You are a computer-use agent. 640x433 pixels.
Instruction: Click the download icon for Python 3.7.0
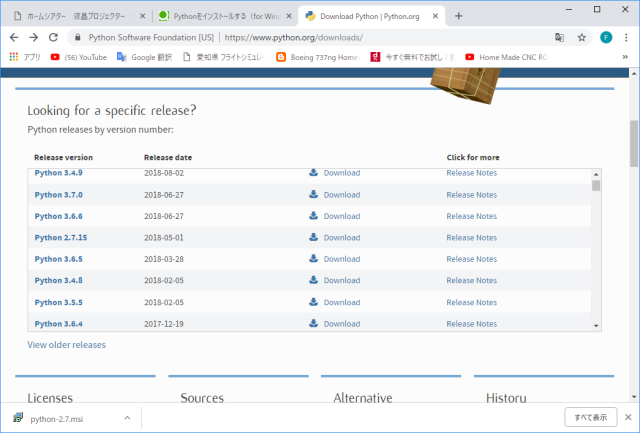(x=313, y=194)
